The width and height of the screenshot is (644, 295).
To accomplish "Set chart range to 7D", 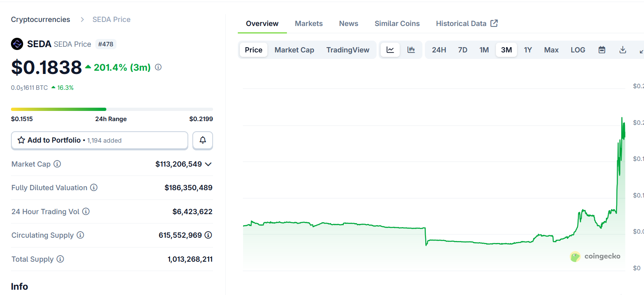I will pyautogui.click(x=463, y=50).
